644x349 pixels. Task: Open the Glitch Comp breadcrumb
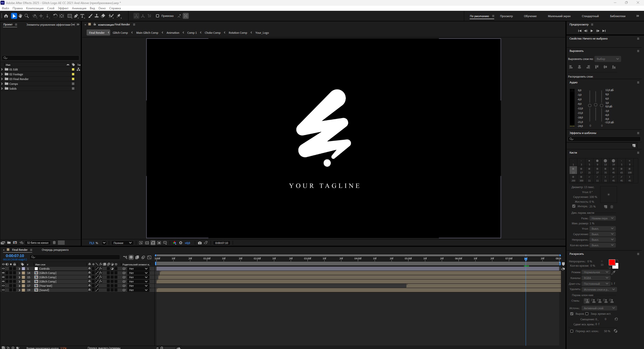(120, 33)
